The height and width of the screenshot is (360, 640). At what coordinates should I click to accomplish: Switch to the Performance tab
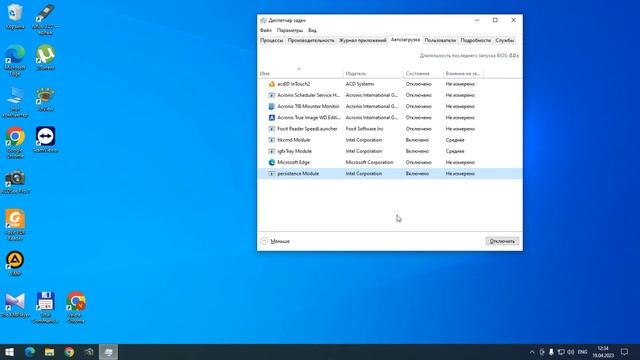(311, 40)
